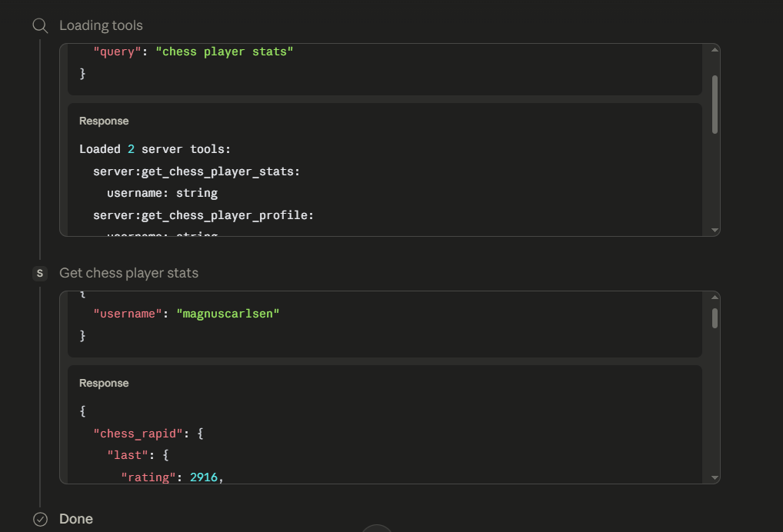783x532 pixels.
Task: Click the "rating" key
Action: pos(148,477)
